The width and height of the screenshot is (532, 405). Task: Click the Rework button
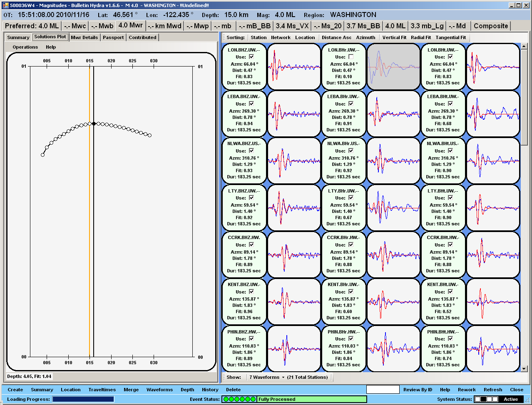[467, 390]
